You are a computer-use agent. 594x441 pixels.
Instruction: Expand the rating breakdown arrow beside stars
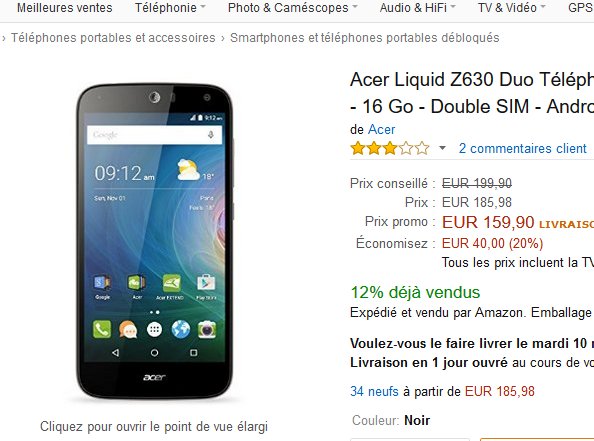click(x=442, y=148)
